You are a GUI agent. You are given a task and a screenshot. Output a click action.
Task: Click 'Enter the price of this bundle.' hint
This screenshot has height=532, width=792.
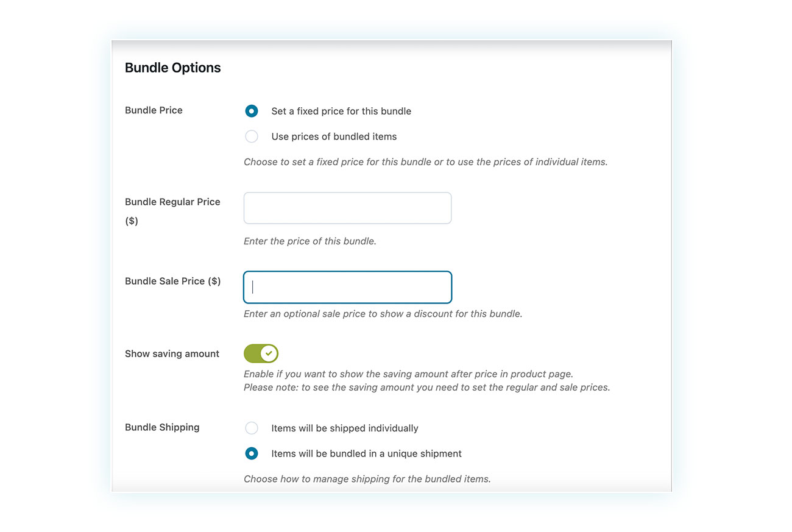click(310, 241)
